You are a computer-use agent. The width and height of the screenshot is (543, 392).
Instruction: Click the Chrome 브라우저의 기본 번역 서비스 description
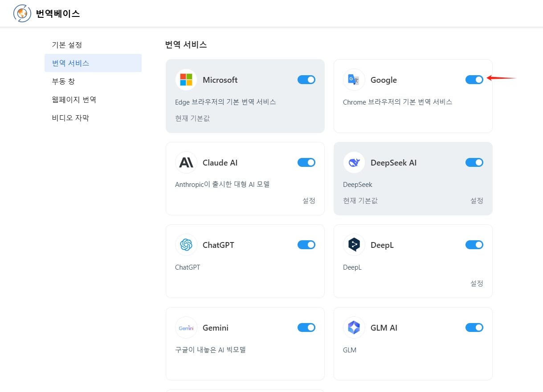tap(397, 102)
